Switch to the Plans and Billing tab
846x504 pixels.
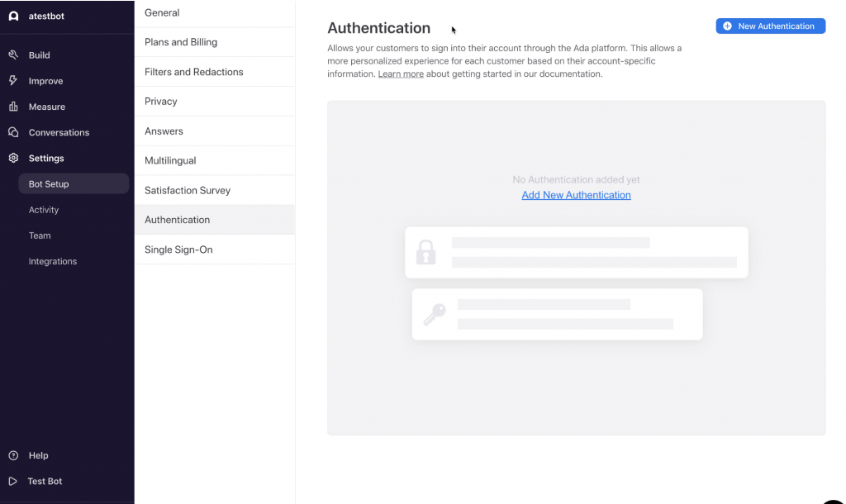(x=215, y=42)
